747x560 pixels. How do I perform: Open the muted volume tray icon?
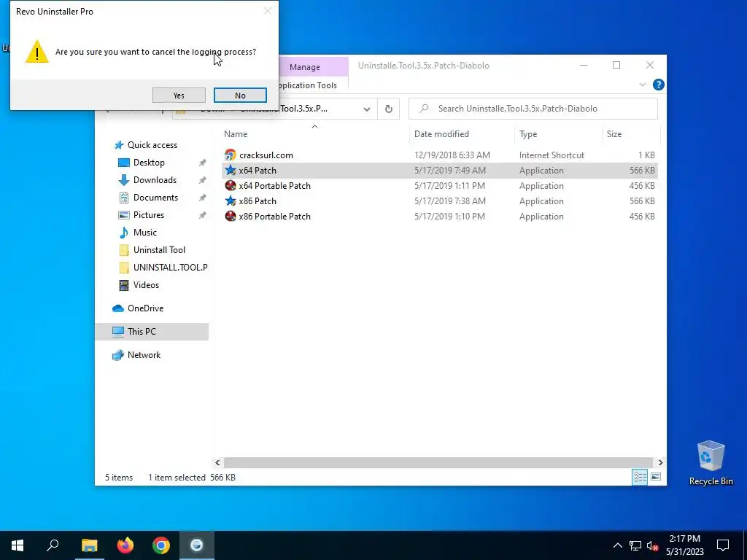[653, 545]
